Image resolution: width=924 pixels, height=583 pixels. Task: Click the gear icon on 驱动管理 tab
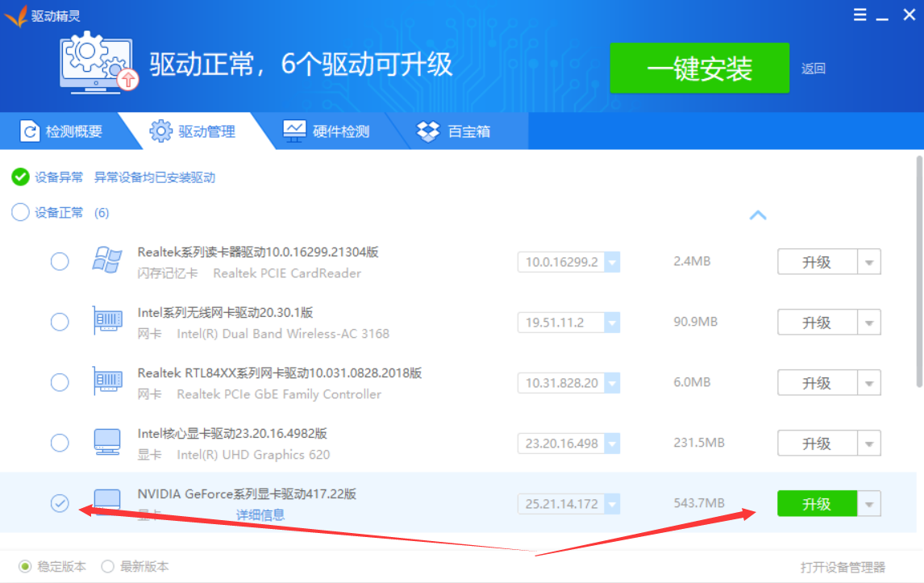(160, 131)
